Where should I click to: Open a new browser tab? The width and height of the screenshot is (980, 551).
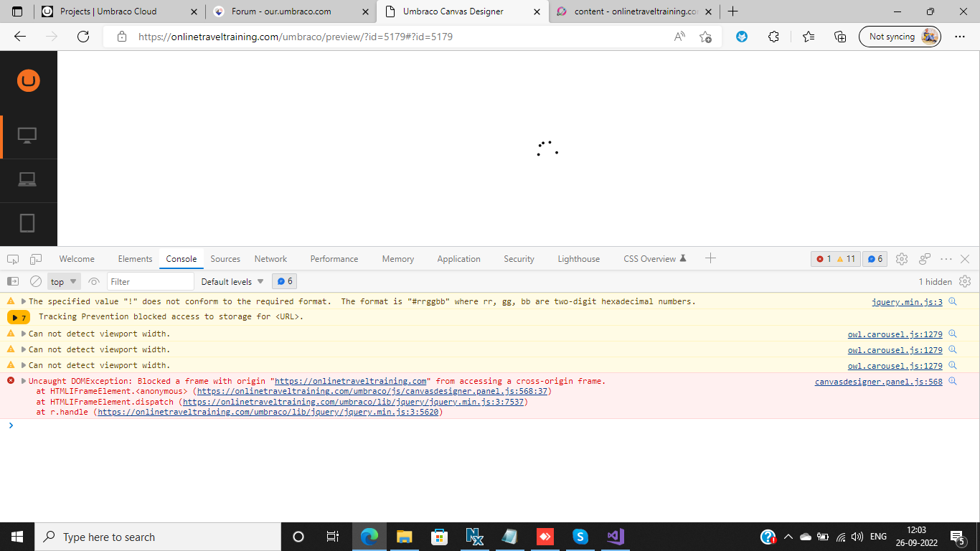click(732, 11)
